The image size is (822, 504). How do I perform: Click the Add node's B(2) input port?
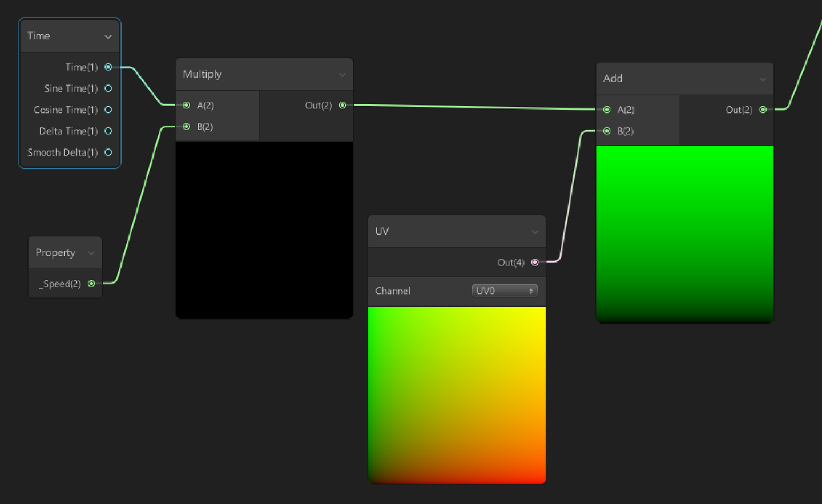[606, 131]
